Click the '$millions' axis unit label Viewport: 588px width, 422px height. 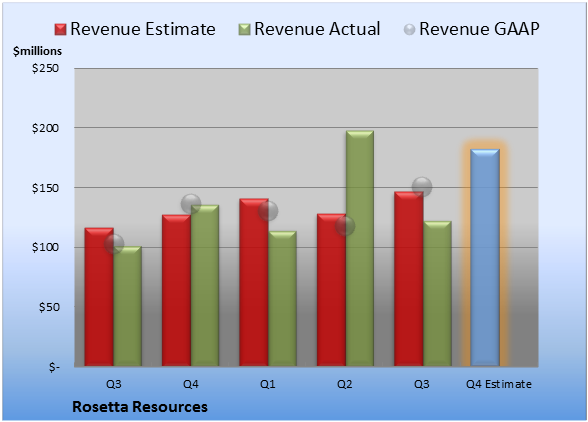pos(38,51)
